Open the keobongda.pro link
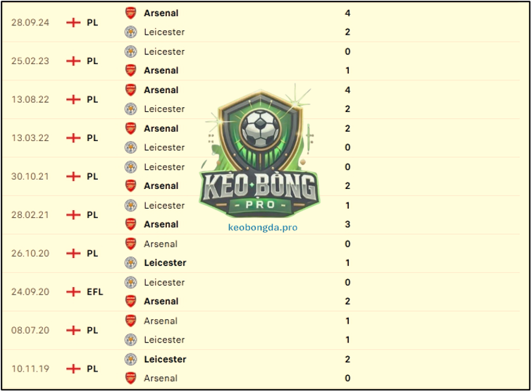Viewport: 532px width, 392px height. click(x=263, y=228)
